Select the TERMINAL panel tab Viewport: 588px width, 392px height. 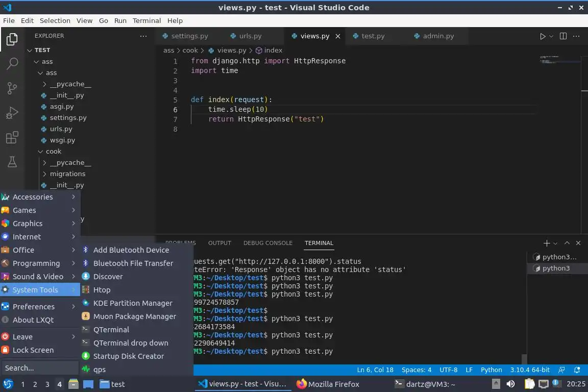pyautogui.click(x=318, y=243)
